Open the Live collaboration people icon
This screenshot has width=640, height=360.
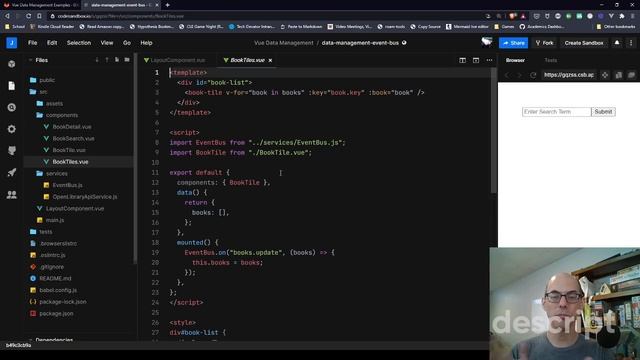[x=11, y=194]
